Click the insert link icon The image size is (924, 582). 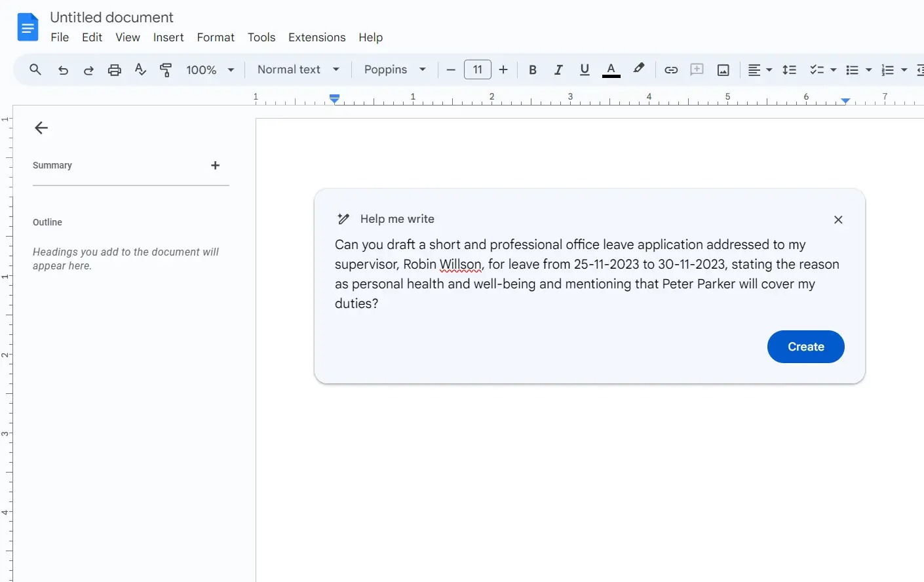[671, 70]
